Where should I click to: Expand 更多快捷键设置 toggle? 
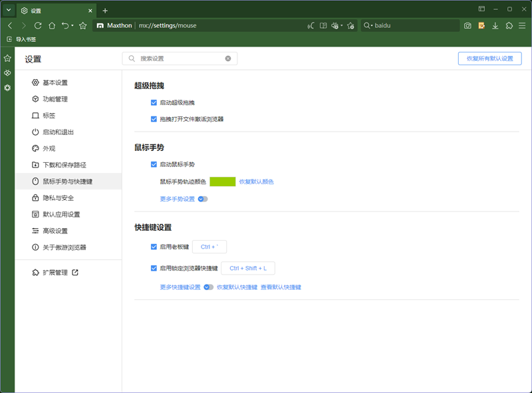pos(208,287)
